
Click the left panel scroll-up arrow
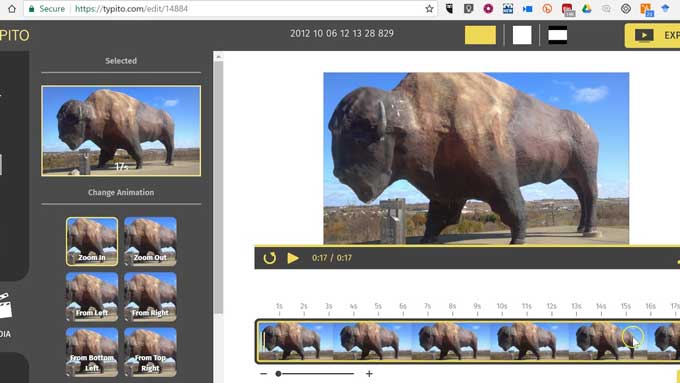click(x=219, y=57)
